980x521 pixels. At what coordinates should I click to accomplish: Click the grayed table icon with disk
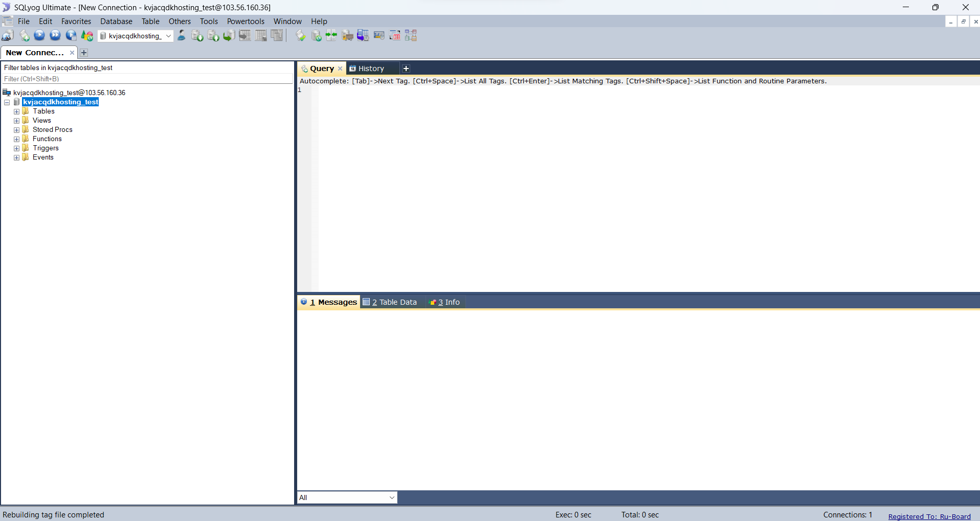[261, 36]
